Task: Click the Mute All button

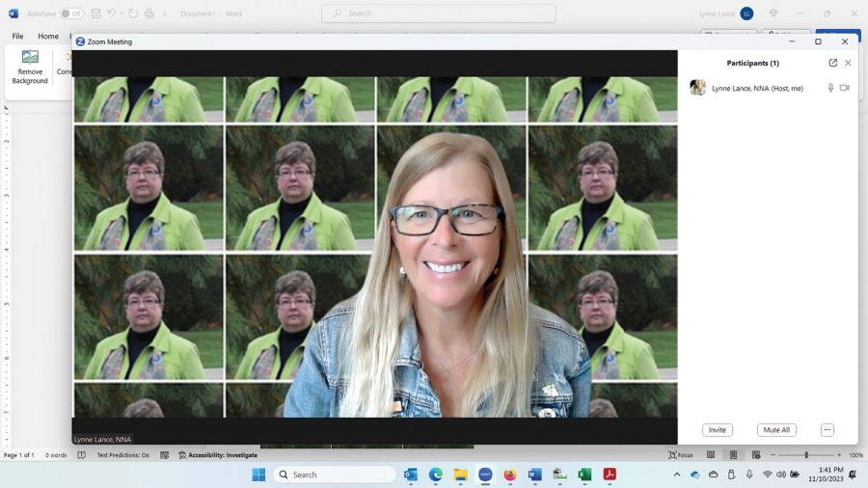Action: tap(776, 430)
